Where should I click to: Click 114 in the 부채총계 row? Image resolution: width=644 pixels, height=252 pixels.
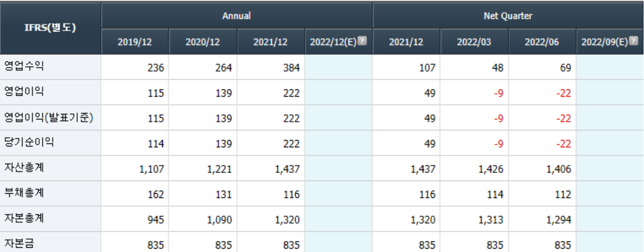(x=495, y=195)
